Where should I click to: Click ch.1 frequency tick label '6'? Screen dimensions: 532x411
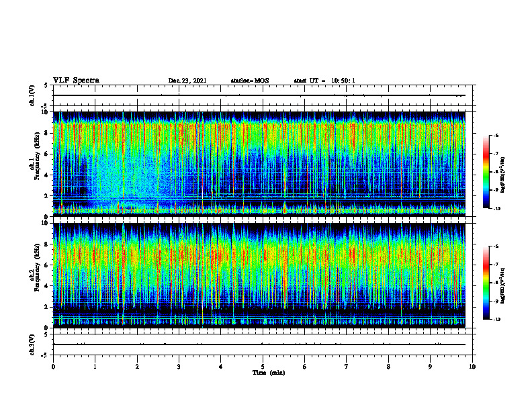point(48,154)
